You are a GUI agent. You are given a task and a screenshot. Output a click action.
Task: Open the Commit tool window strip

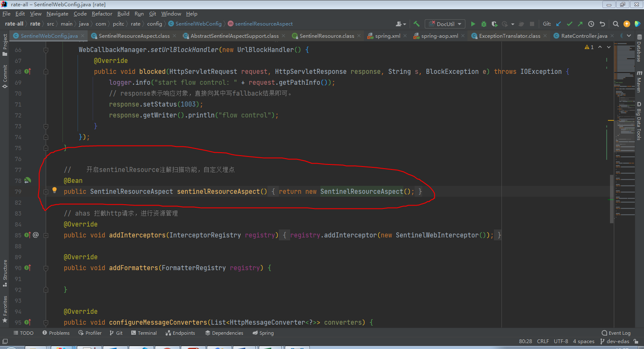5,76
